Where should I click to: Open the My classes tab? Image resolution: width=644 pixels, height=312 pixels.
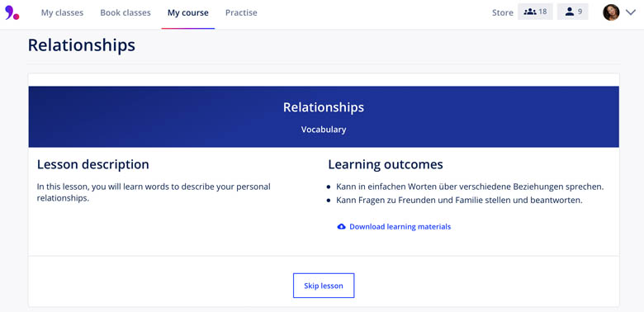click(62, 12)
